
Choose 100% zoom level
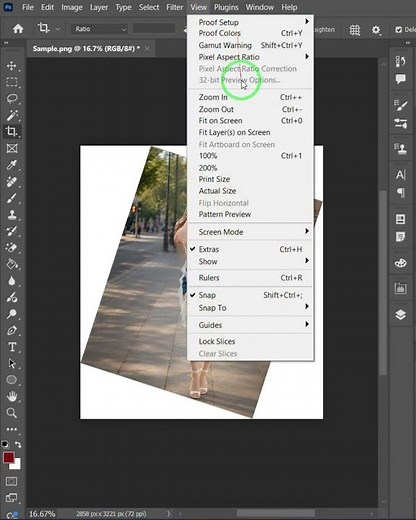(250, 156)
